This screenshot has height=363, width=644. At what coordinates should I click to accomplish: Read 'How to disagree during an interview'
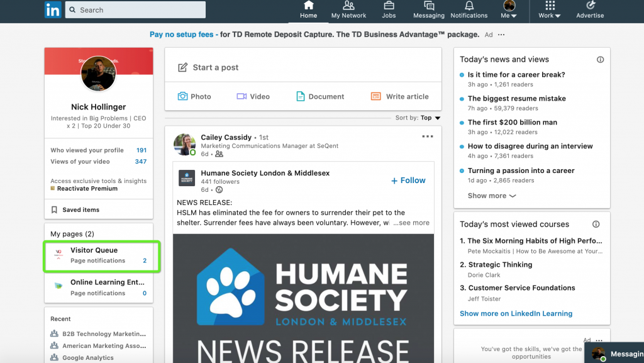(530, 146)
